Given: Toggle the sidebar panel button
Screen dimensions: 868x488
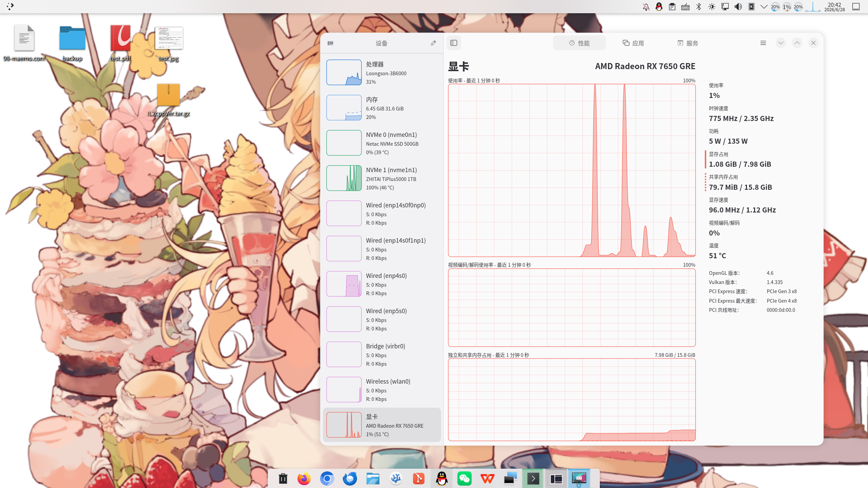Looking at the screenshot, I should pyautogui.click(x=454, y=43).
